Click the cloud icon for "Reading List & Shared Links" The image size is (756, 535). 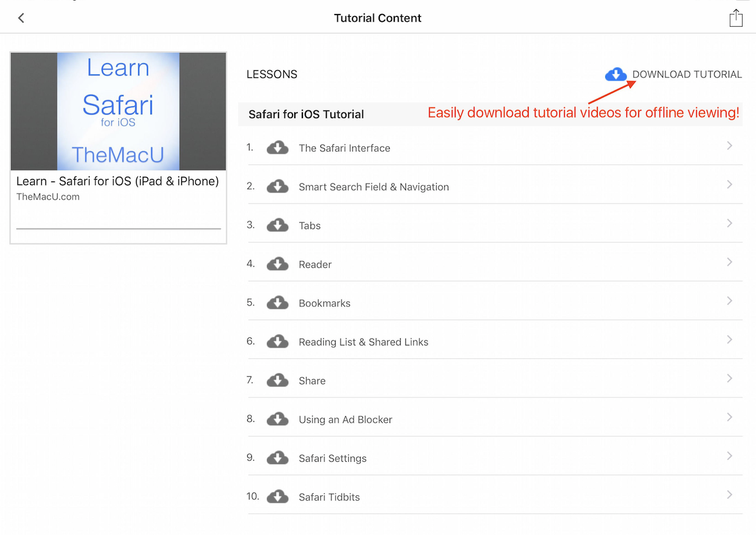[x=278, y=341]
